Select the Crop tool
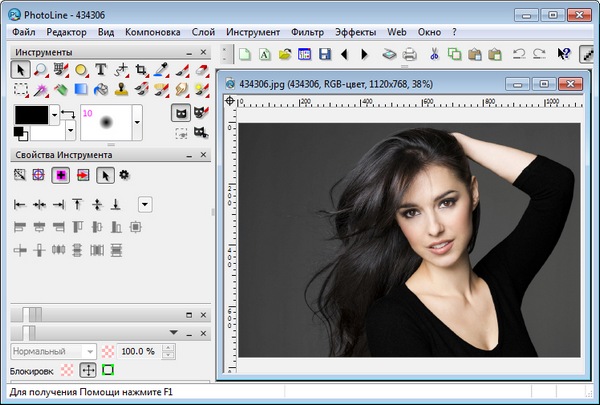This screenshot has height=405, width=600. [141, 69]
